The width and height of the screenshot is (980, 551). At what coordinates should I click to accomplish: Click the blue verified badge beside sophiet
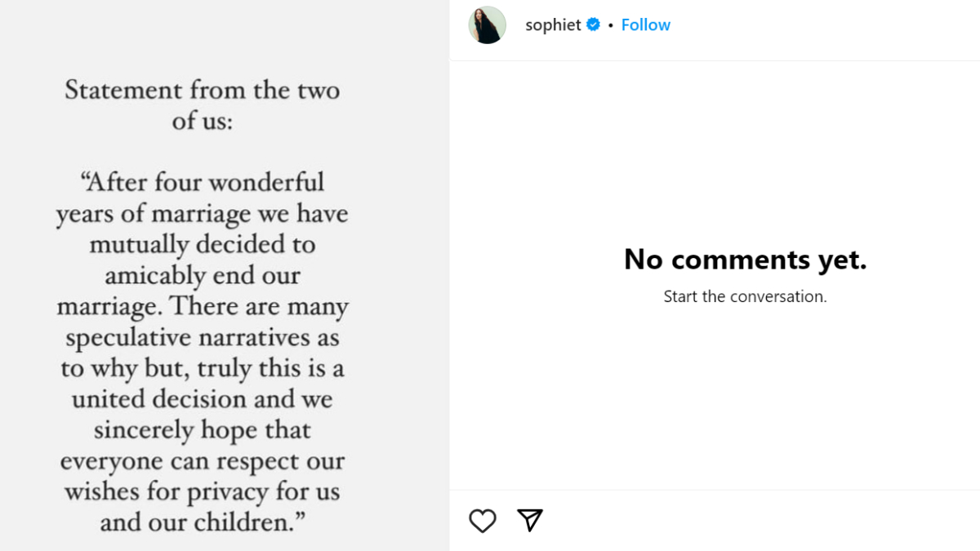594,25
